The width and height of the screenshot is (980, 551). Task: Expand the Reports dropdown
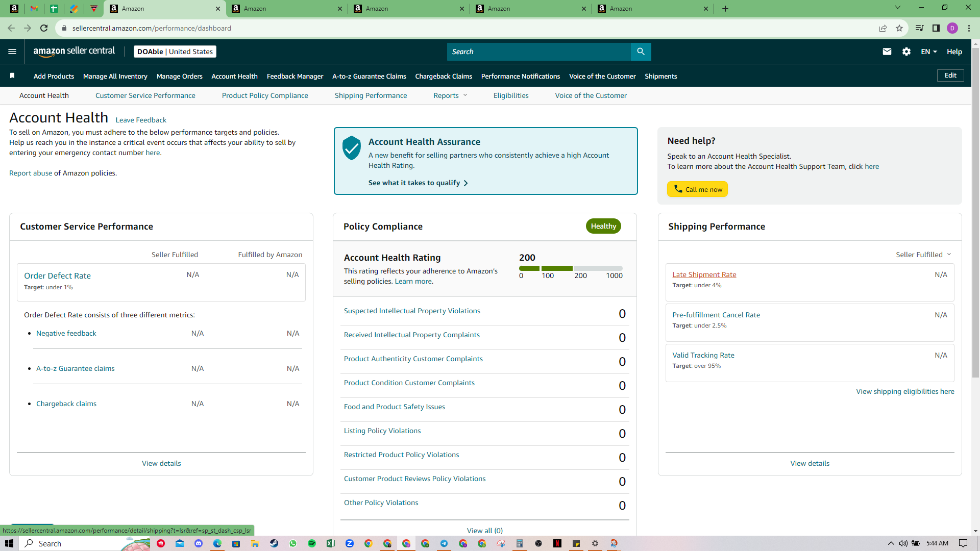tap(450, 95)
